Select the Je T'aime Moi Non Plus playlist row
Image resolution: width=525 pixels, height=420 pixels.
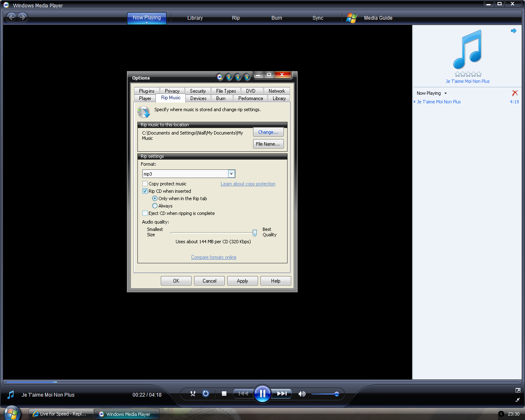467,102
